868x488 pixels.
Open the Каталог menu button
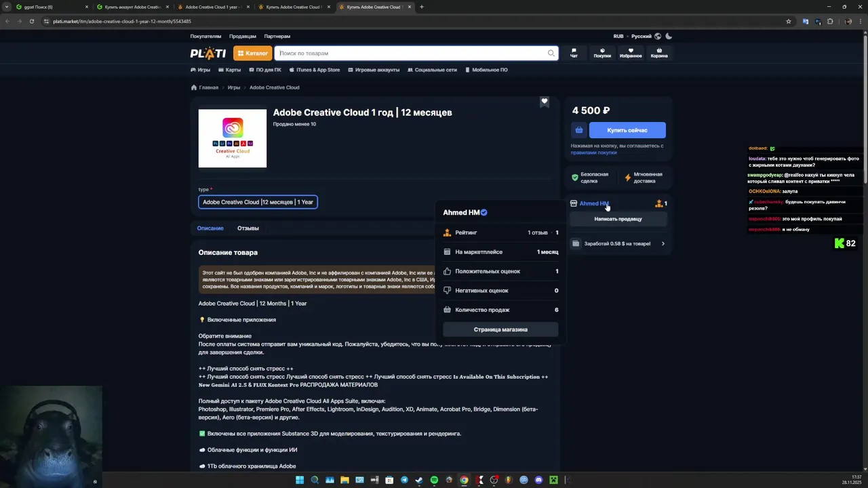(x=253, y=53)
